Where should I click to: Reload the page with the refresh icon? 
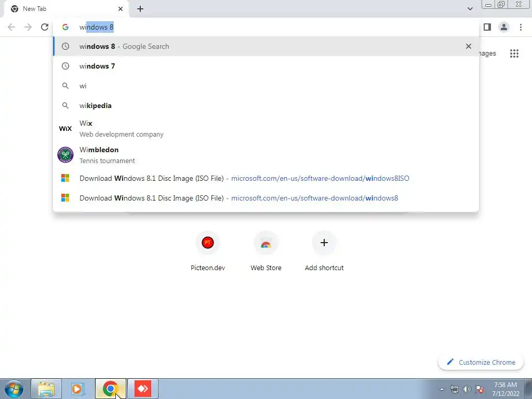pos(45,27)
